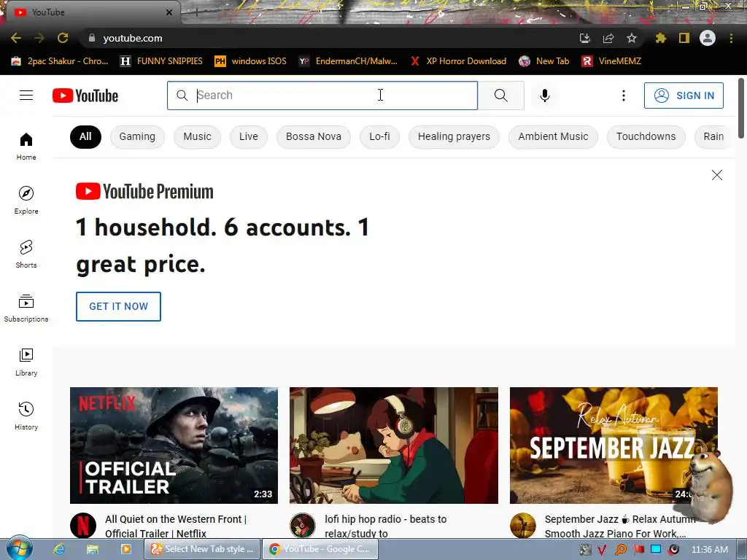
Task: Click the search magnifier button
Action: click(x=500, y=96)
